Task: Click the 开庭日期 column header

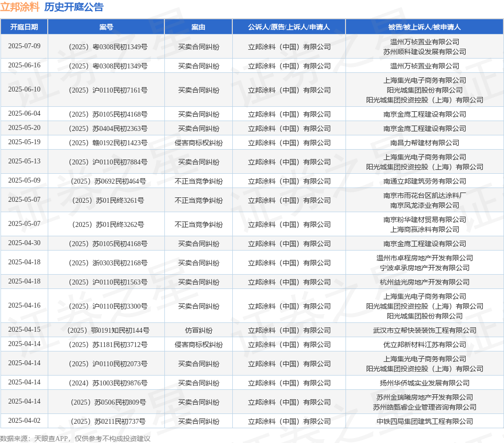Action: pos(24,27)
